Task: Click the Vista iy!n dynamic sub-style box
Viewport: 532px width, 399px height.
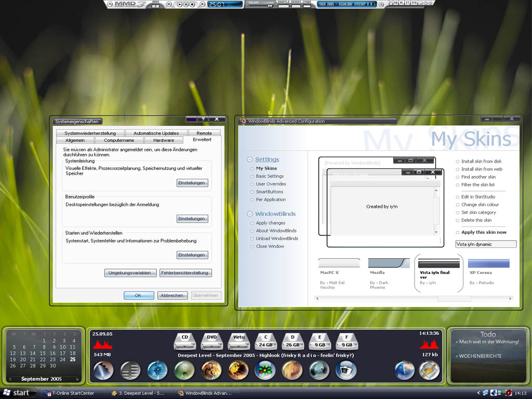Action: (486, 244)
